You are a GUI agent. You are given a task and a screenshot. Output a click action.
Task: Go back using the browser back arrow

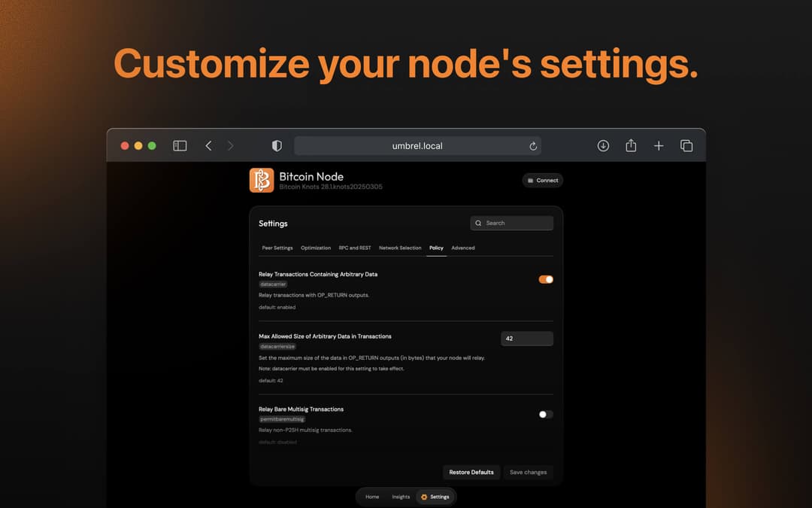(208, 146)
